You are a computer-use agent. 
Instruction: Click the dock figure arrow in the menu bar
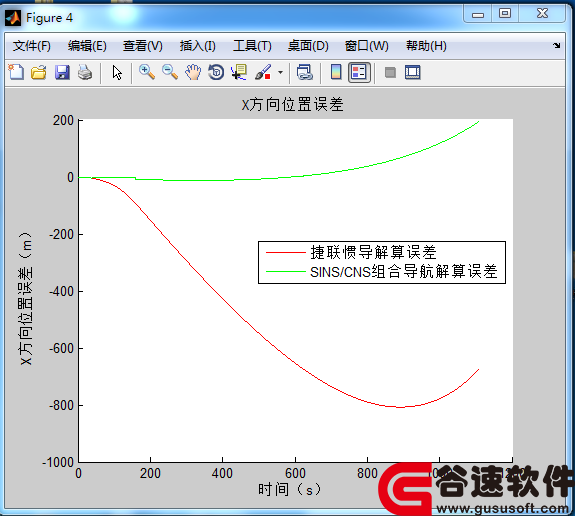557,45
